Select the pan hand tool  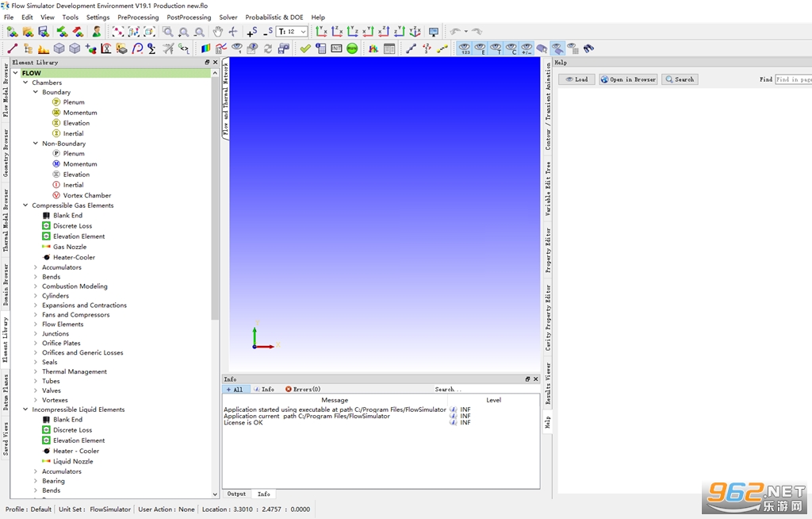[217, 32]
